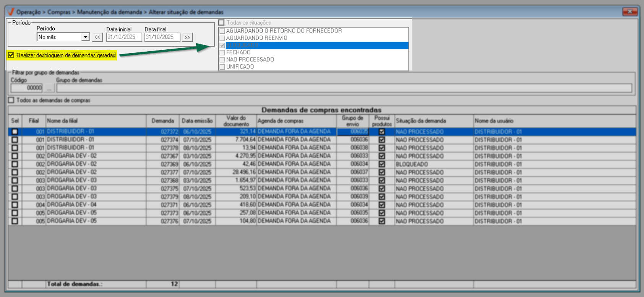644x297 pixels.
Task: Click the 'Nome da filial' column header
Action: [x=96, y=121]
